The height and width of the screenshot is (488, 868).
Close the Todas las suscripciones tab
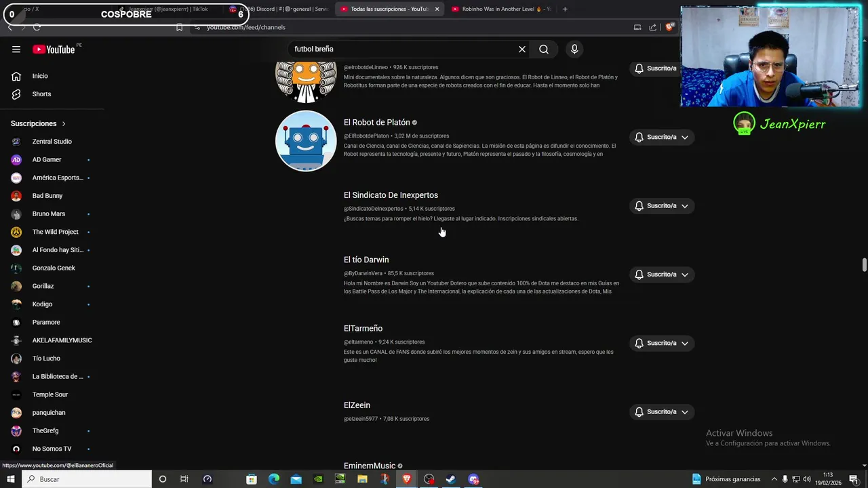coord(437,9)
